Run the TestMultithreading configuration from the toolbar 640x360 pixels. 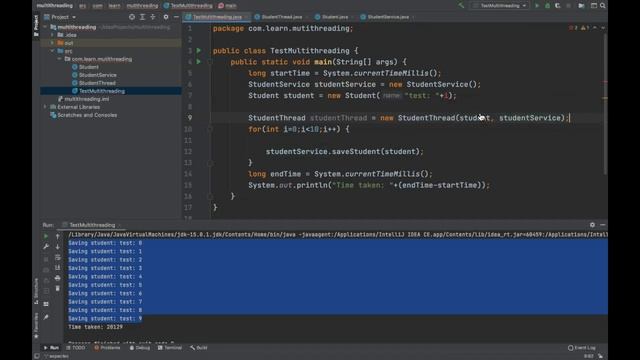537,6
